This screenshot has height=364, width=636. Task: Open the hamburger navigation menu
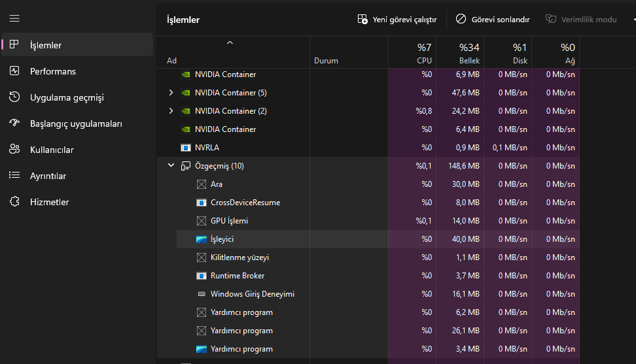14,18
